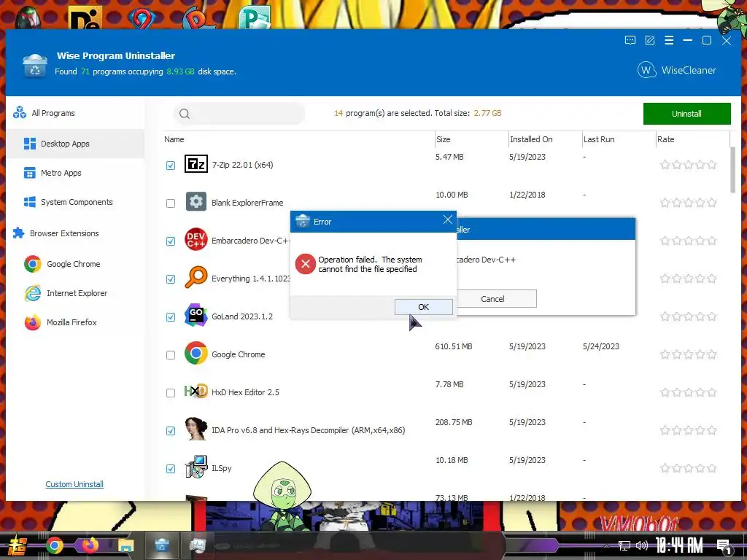
Task: Select the HxD Hex Editor 2.5 row name
Action: (x=245, y=392)
